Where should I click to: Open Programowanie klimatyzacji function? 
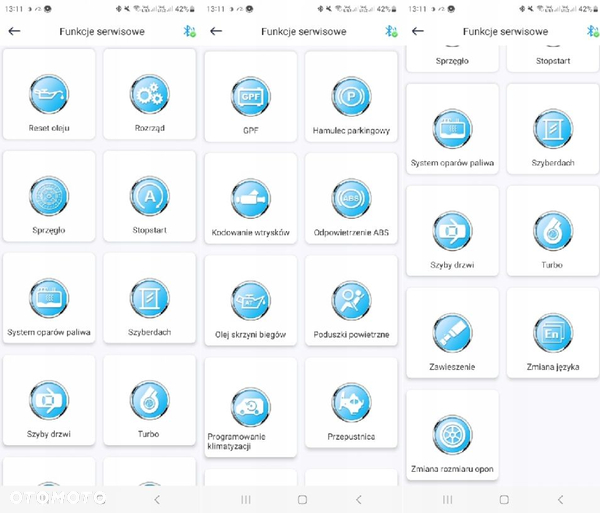click(x=251, y=407)
